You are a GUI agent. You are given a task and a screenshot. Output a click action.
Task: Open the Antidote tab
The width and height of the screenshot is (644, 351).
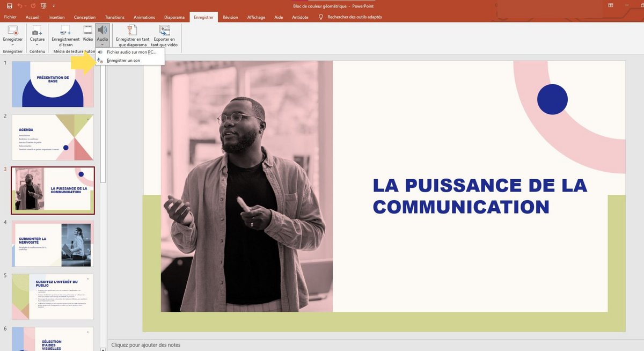[x=300, y=17]
